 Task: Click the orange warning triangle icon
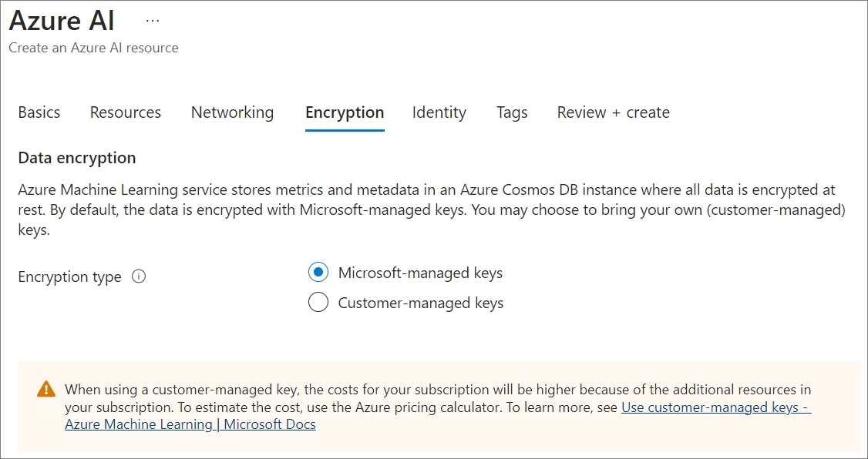[x=46, y=389]
